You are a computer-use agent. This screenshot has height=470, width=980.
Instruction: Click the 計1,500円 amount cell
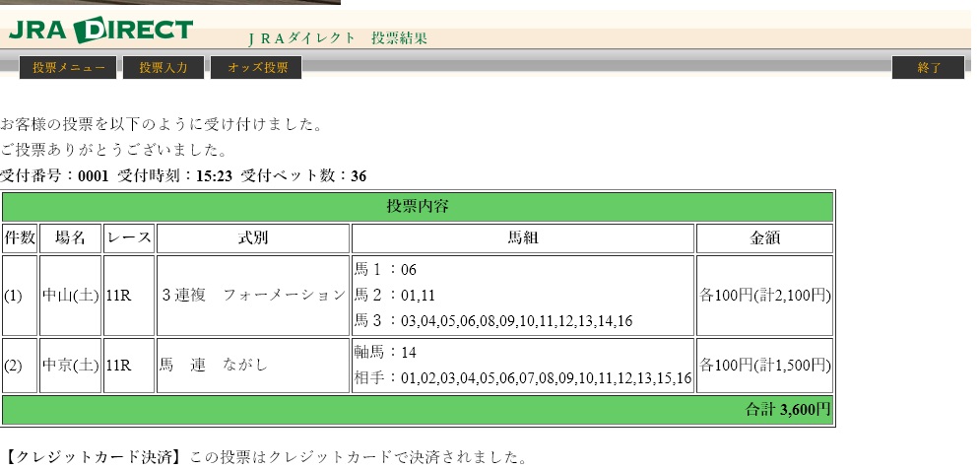[764, 366]
